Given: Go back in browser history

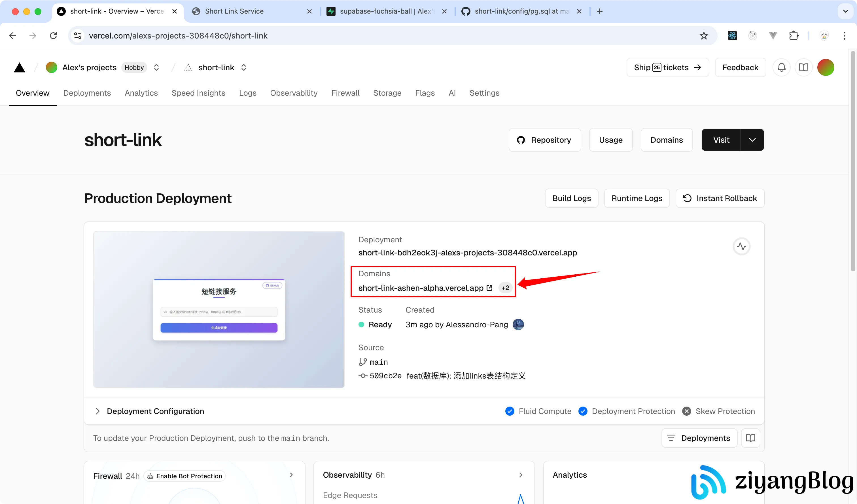Looking at the screenshot, I should click(12, 36).
